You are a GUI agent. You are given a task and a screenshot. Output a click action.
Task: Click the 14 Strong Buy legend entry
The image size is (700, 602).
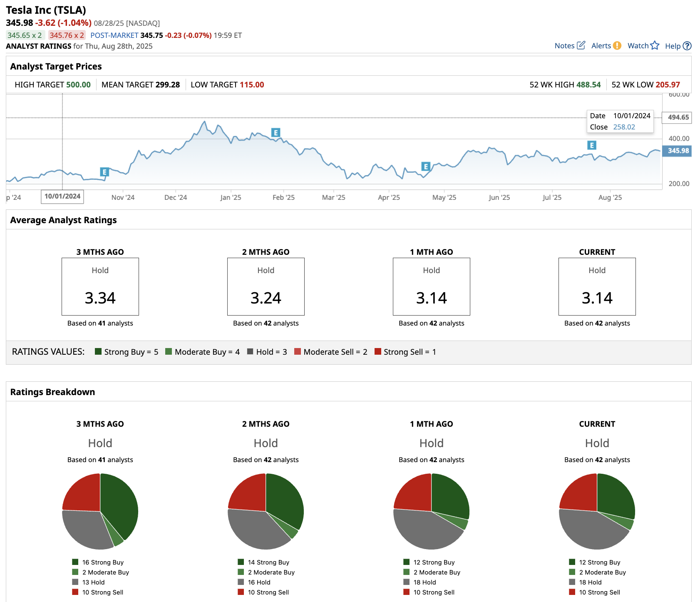264,562
